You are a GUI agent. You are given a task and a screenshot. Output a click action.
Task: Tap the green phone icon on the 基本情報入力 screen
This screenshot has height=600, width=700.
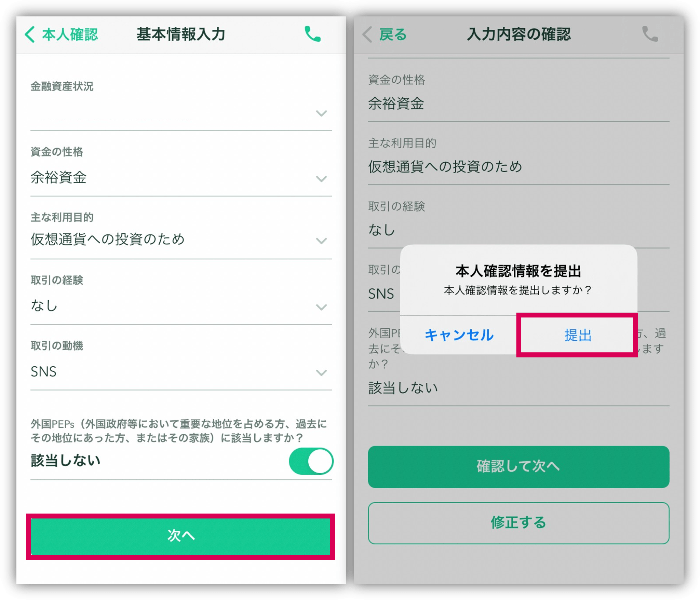click(312, 34)
